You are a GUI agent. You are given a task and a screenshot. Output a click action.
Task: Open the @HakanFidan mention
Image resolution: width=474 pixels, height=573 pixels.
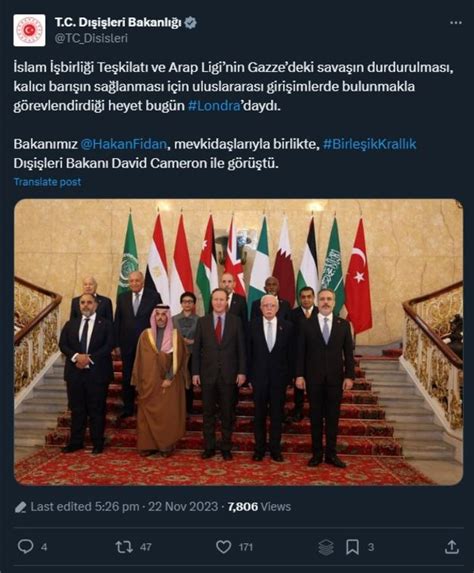(124, 144)
